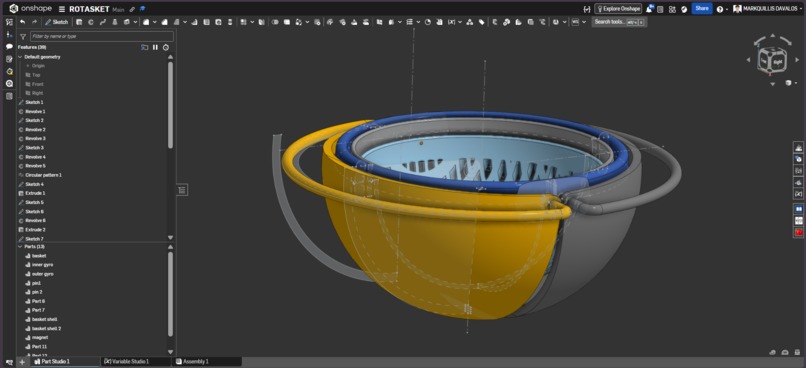The height and width of the screenshot is (368, 806).
Task: Open the Search tools box
Action: (619, 22)
